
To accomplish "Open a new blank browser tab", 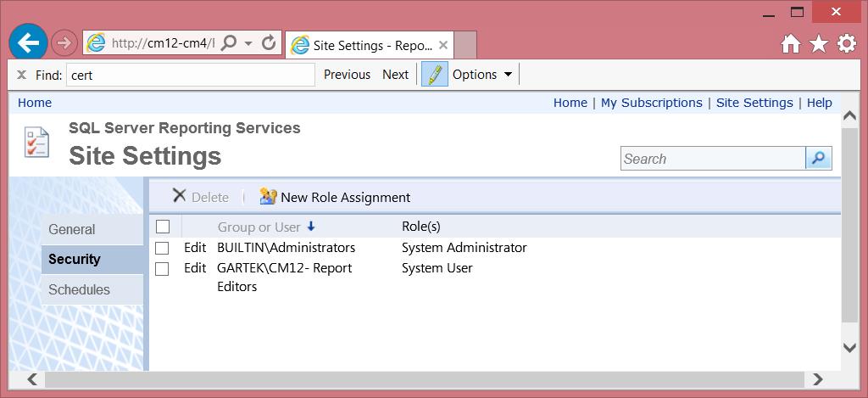I will [x=465, y=45].
